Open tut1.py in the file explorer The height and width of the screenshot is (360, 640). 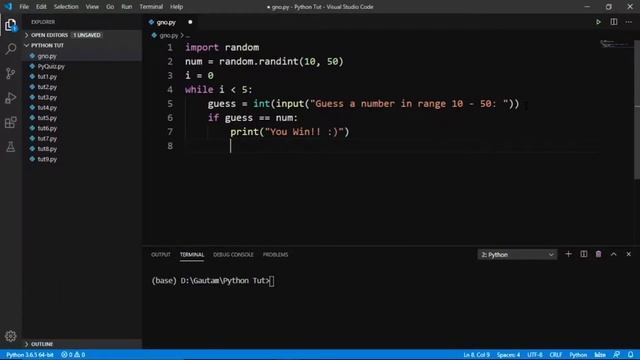pyautogui.click(x=82, y=76)
